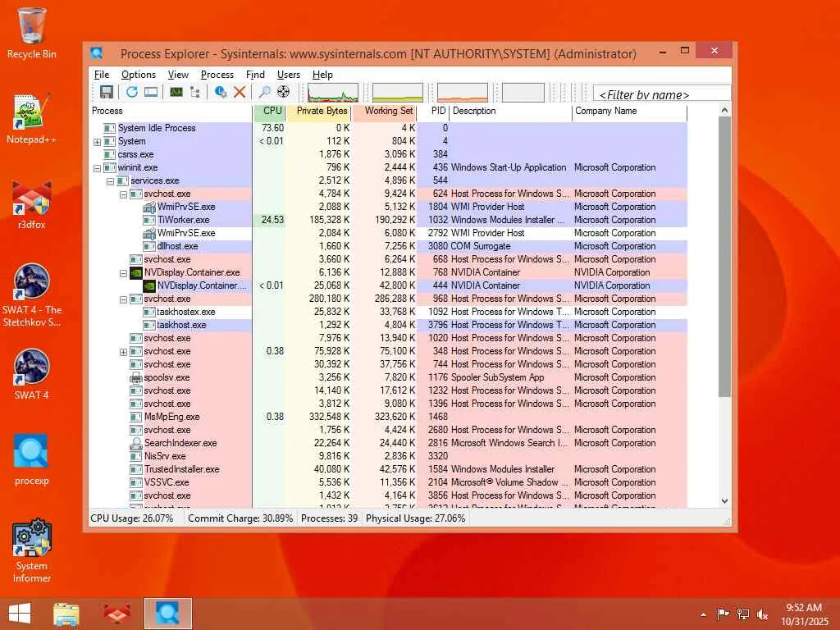
Task: Show hidden tray icons arrow
Action: click(x=703, y=614)
